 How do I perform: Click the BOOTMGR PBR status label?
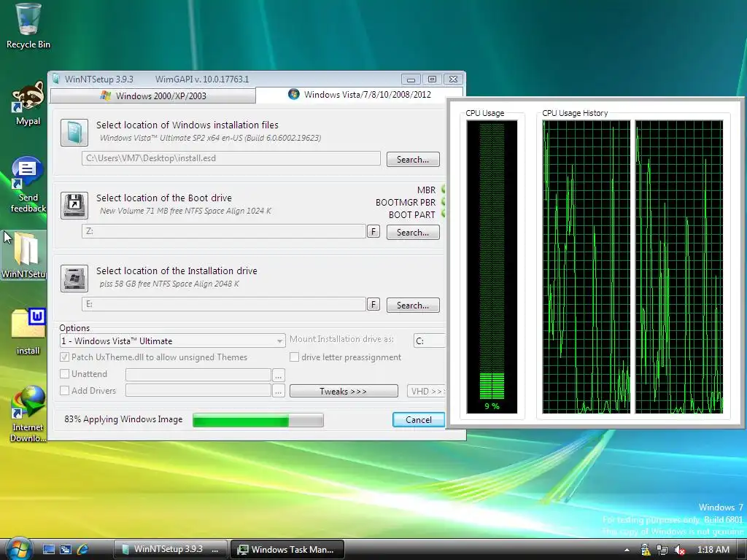(406, 203)
